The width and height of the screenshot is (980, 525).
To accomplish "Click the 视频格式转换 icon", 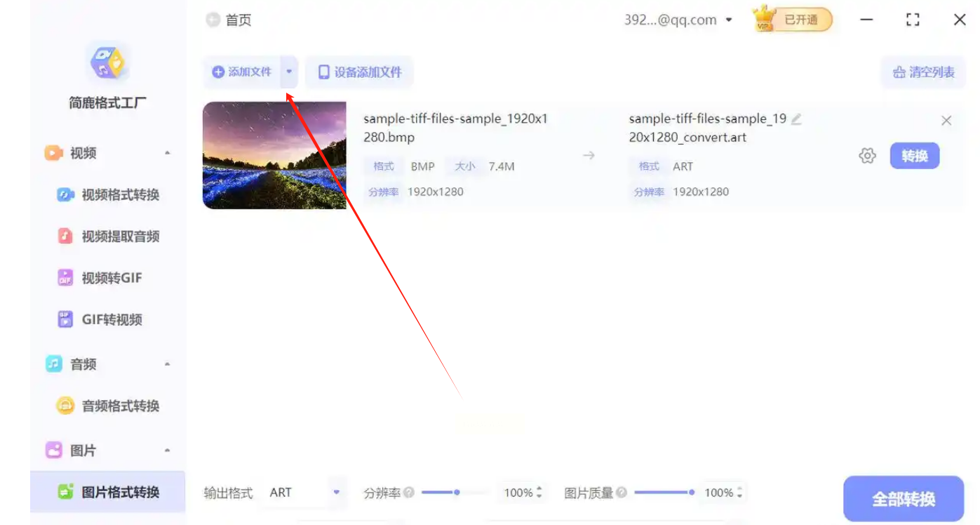I will pos(65,194).
